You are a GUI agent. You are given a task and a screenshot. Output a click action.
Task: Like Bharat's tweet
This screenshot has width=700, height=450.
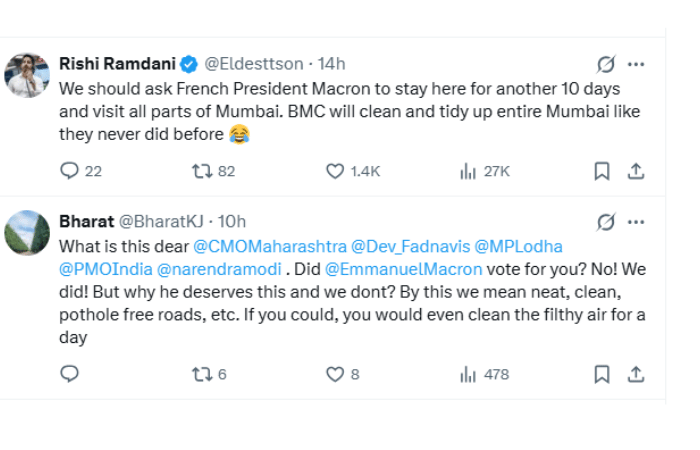pyautogui.click(x=336, y=374)
